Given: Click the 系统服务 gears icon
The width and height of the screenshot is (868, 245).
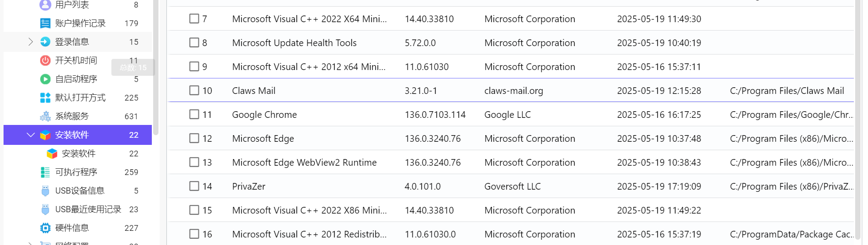Looking at the screenshot, I should click(45, 116).
